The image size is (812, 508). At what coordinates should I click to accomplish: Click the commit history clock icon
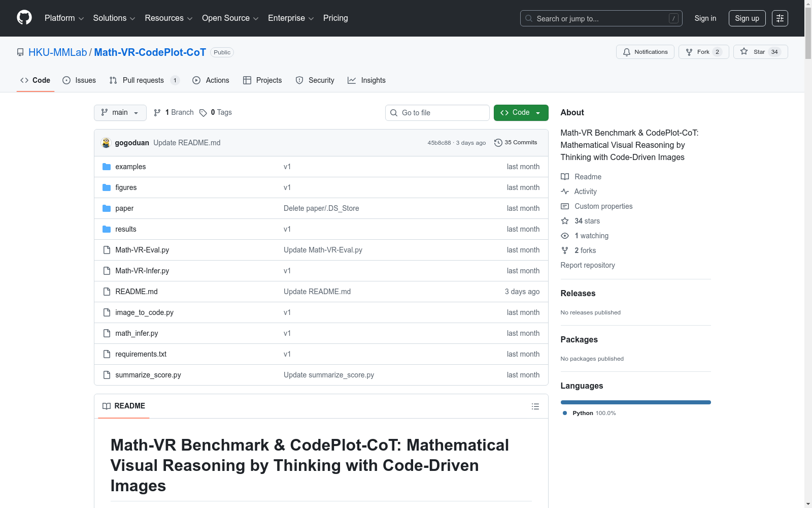498,143
